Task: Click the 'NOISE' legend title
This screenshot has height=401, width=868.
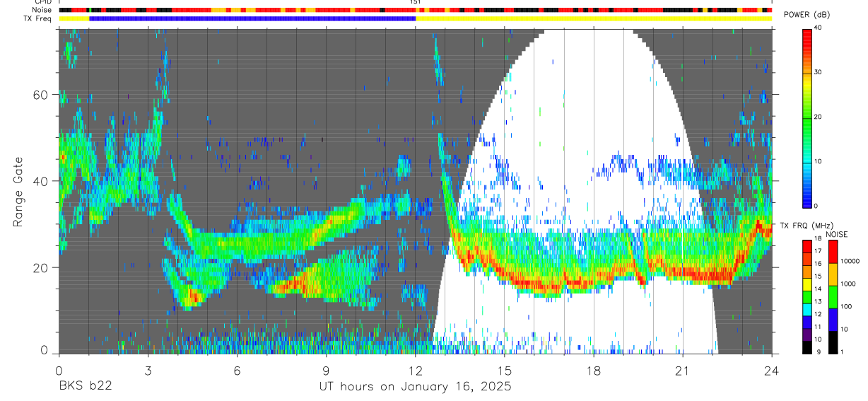Action: (838, 234)
